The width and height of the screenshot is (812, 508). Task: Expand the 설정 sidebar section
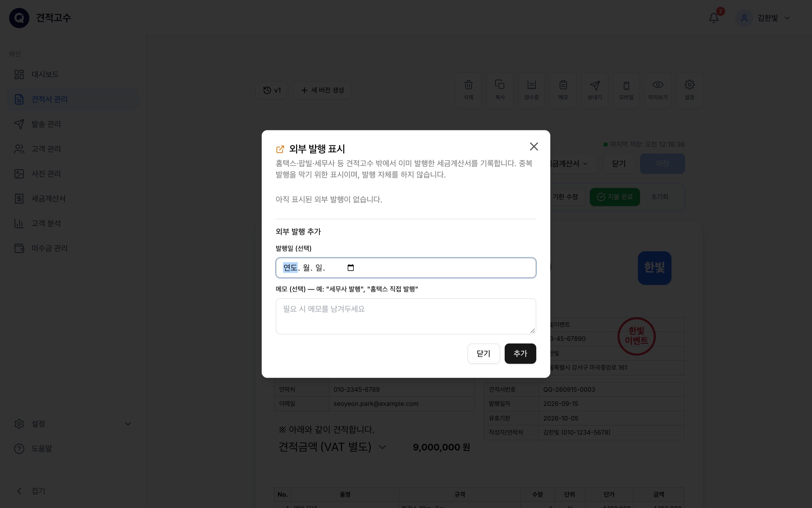(73, 424)
